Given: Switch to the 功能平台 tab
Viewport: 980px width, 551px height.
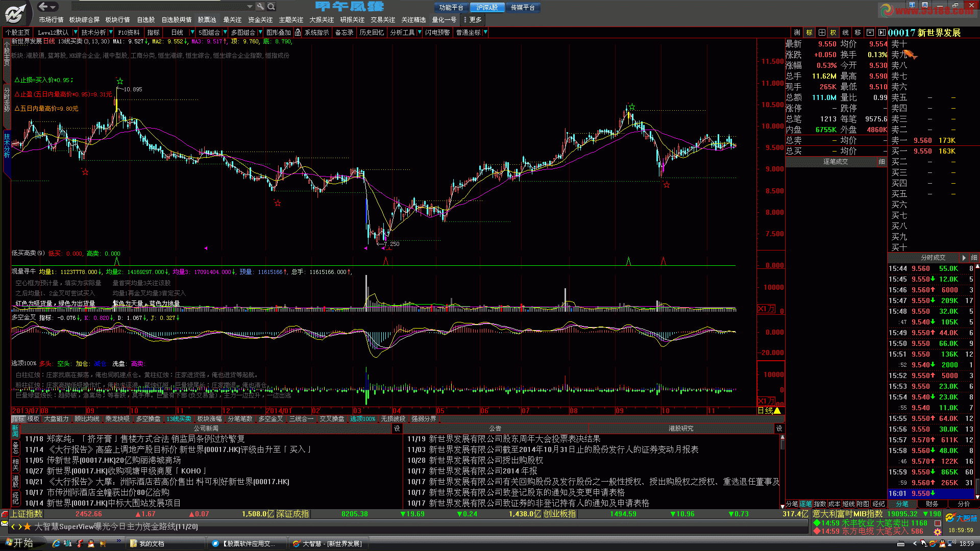Looking at the screenshot, I should click(x=451, y=8).
